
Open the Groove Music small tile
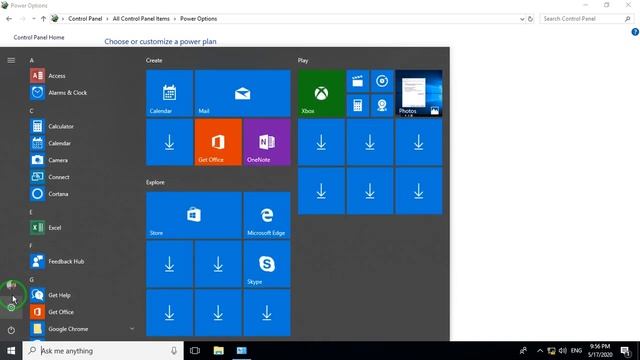[x=382, y=81]
